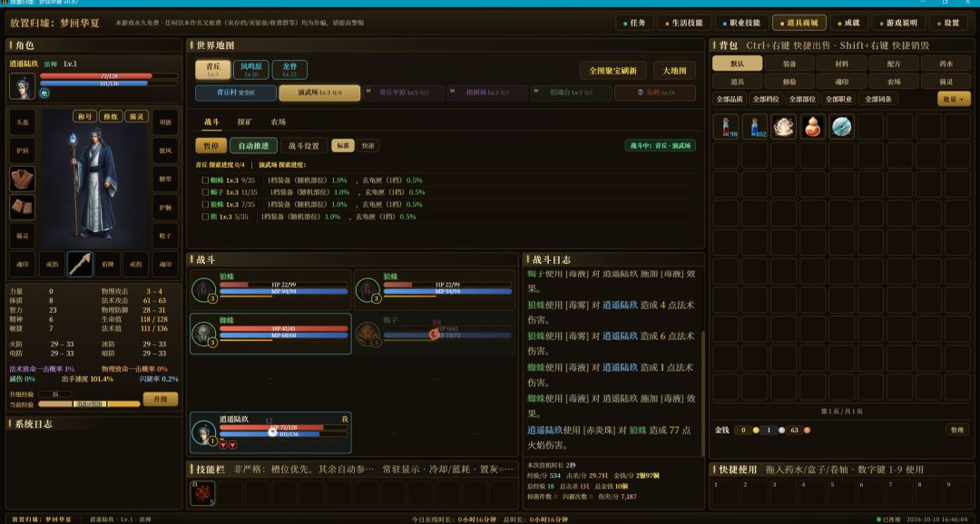The width and height of the screenshot is (980, 524).
Task: Open the 全部职业 class filter
Action: [x=838, y=100]
